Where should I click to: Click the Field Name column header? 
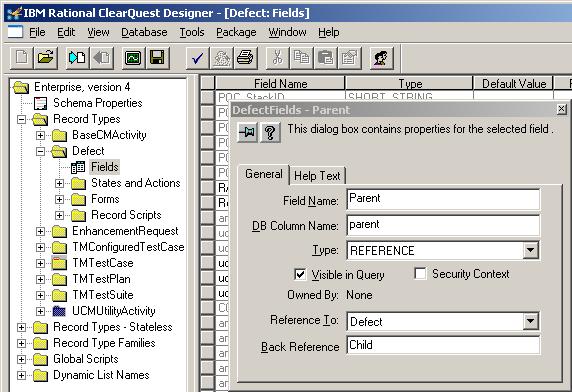click(280, 84)
